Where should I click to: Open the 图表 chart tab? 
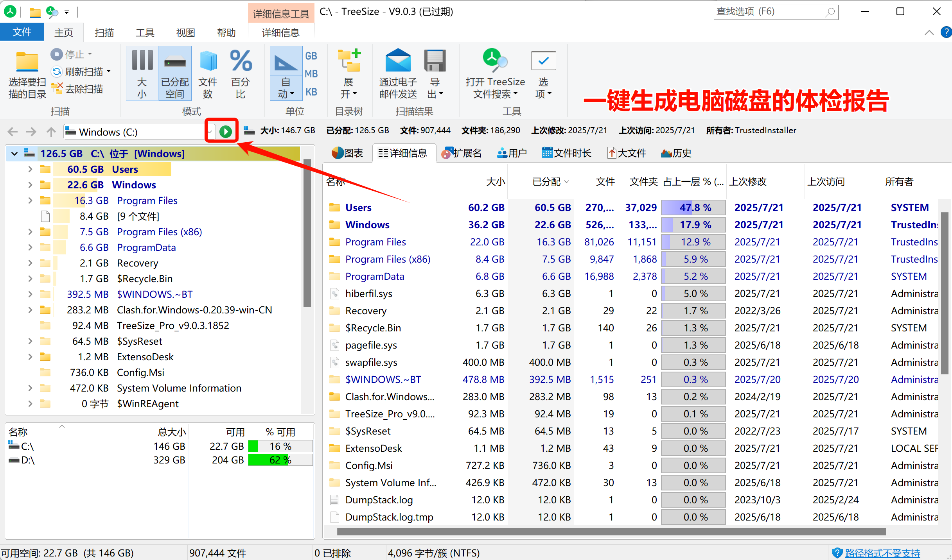[x=347, y=153]
